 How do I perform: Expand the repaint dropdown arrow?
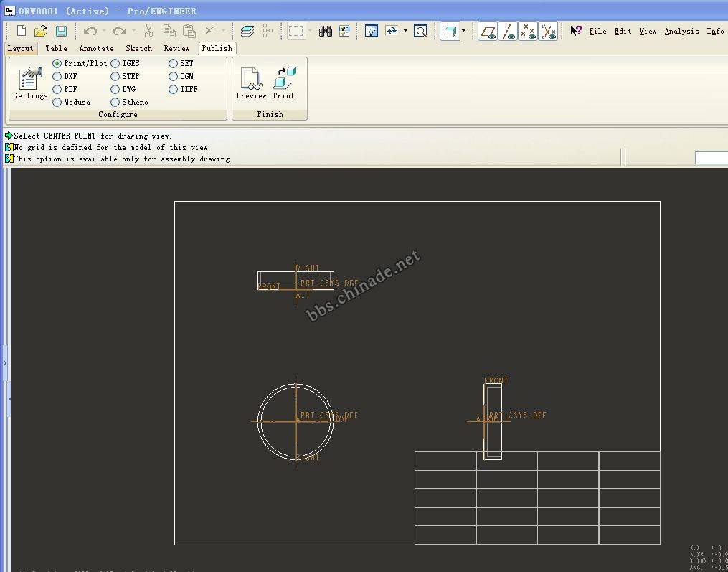click(405, 31)
